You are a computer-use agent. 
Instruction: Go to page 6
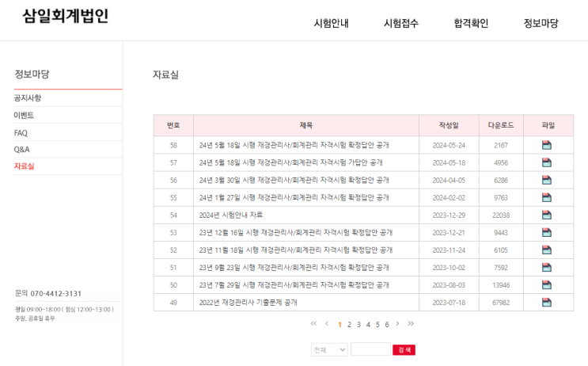[x=387, y=324]
